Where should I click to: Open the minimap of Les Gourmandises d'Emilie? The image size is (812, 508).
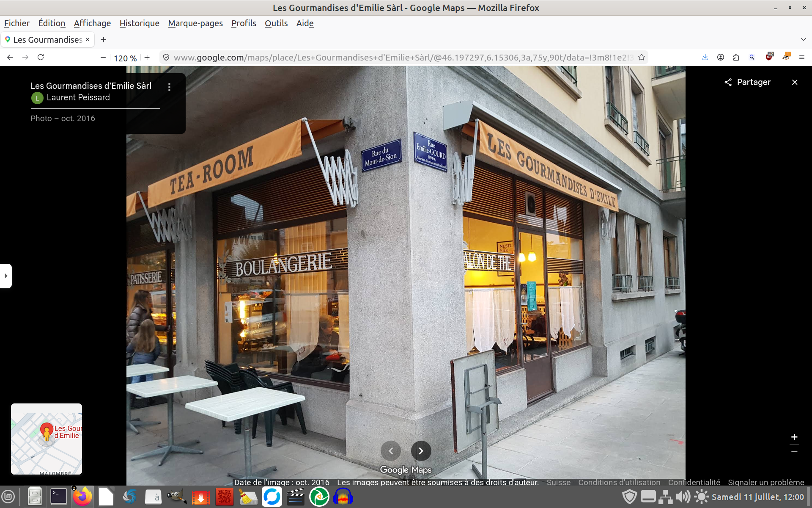[47, 439]
